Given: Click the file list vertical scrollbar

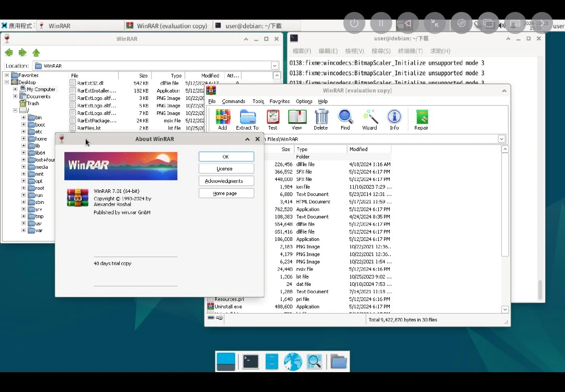Looking at the screenshot, I should pyautogui.click(x=505, y=209).
